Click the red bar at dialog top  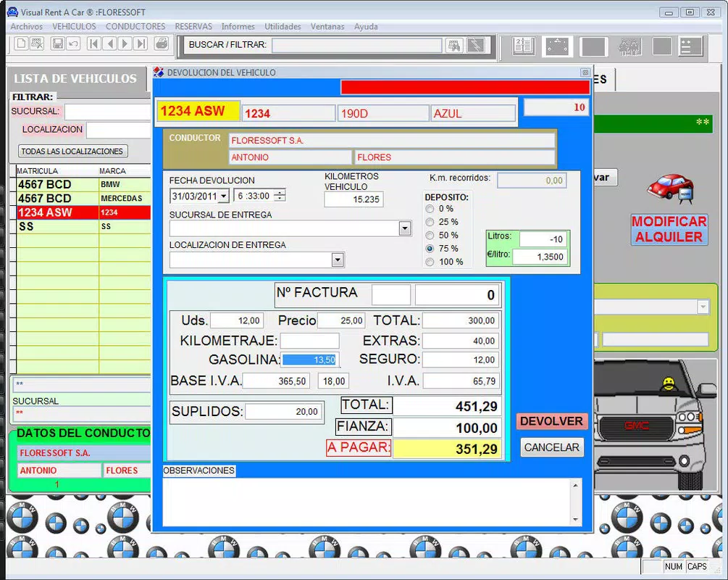[x=465, y=87]
